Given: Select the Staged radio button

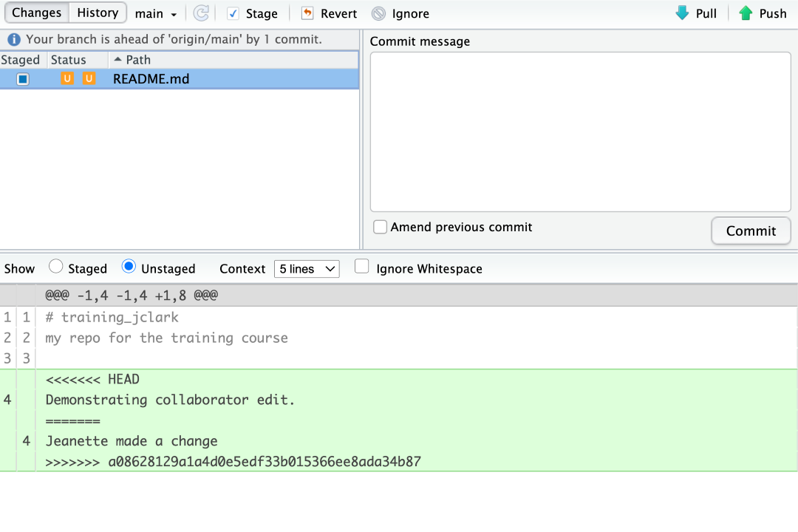Looking at the screenshot, I should click(x=55, y=267).
